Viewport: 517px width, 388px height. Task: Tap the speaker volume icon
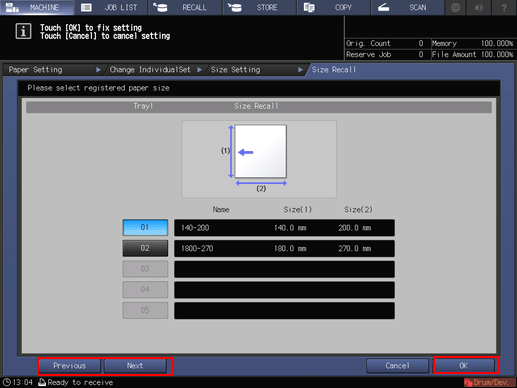click(479, 7)
